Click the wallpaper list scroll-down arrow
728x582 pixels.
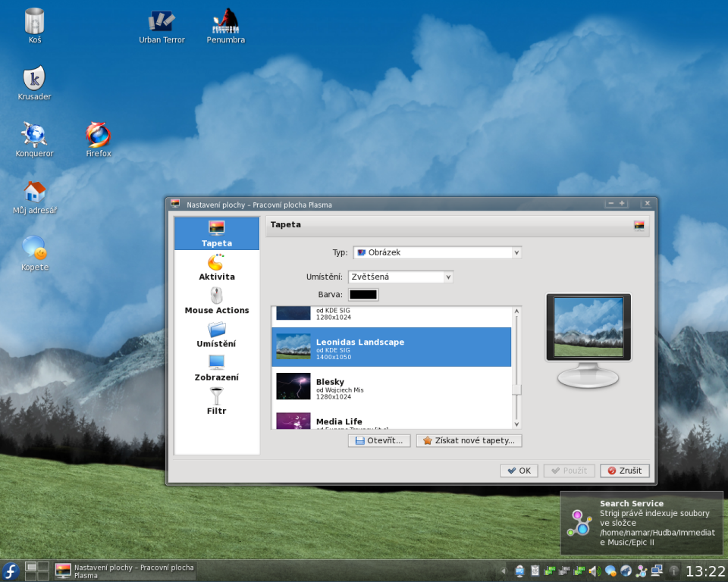point(516,424)
